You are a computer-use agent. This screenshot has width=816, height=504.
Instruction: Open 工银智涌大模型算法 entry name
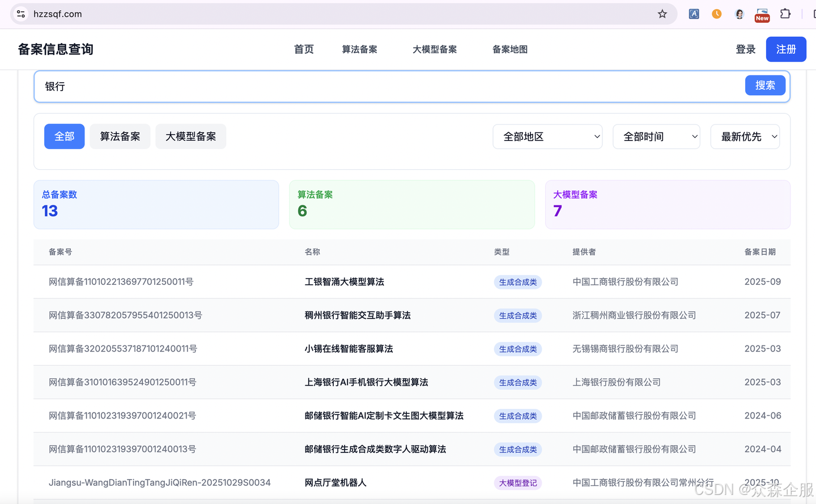[x=345, y=282]
